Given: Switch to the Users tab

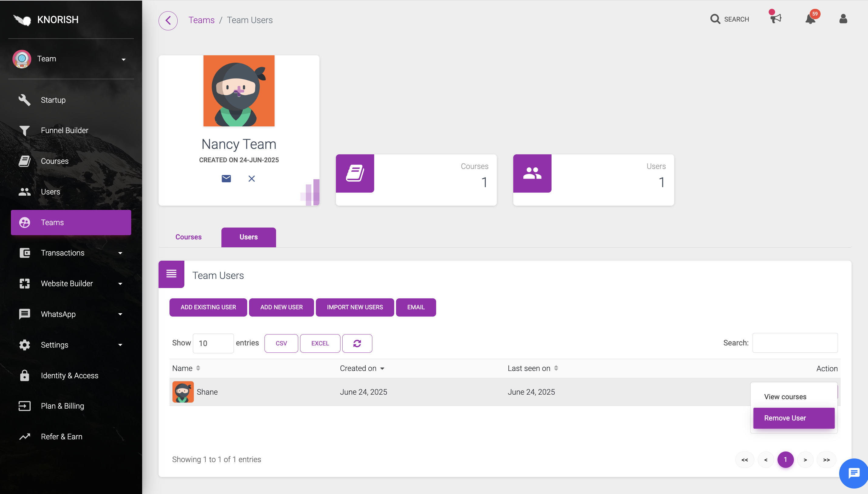Looking at the screenshot, I should (x=248, y=237).
